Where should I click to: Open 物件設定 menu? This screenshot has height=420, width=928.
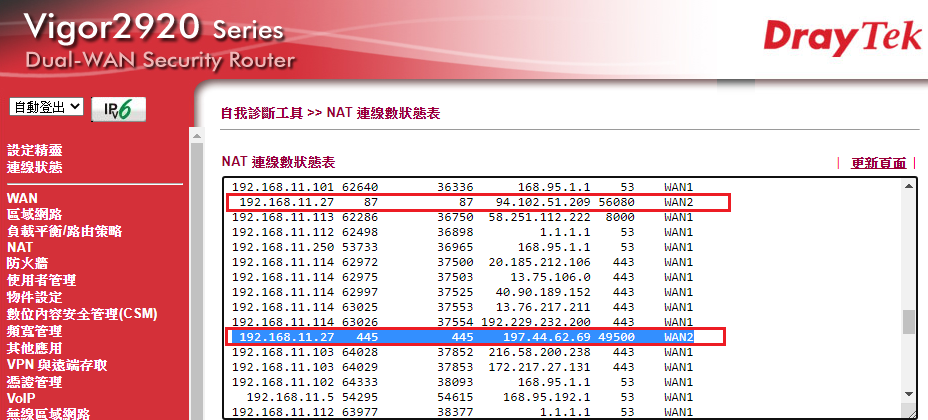click(34, 297)
